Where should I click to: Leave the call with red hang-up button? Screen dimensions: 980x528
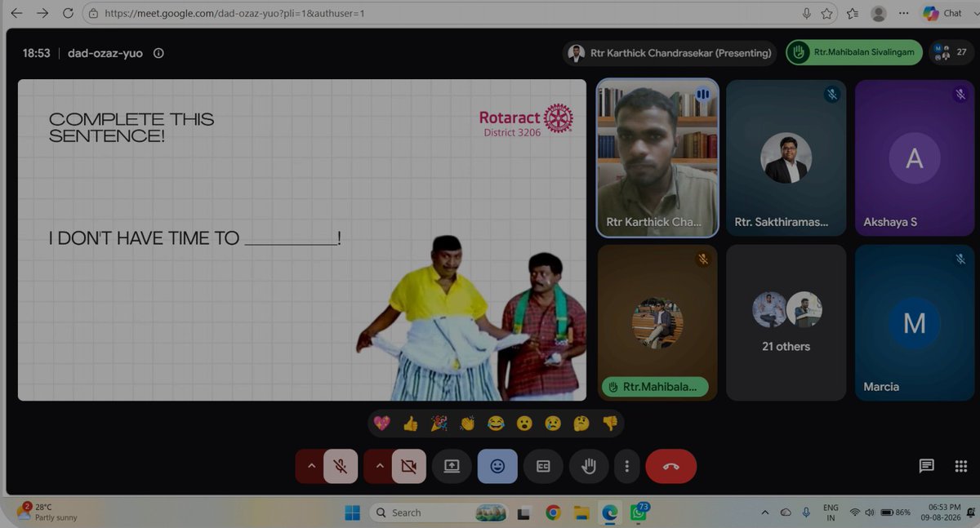(x=670, y=466)
